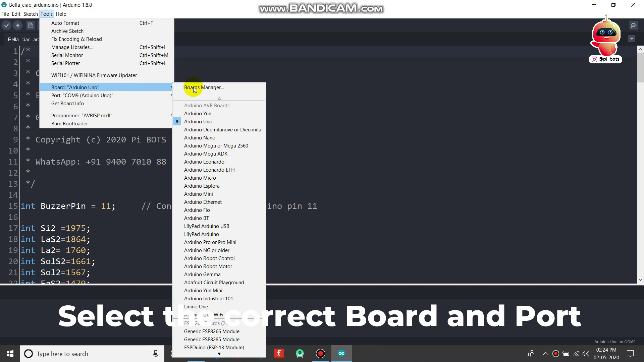Choose Arduino NG or older
Screen dimensions: 644x362
[219, 250]
